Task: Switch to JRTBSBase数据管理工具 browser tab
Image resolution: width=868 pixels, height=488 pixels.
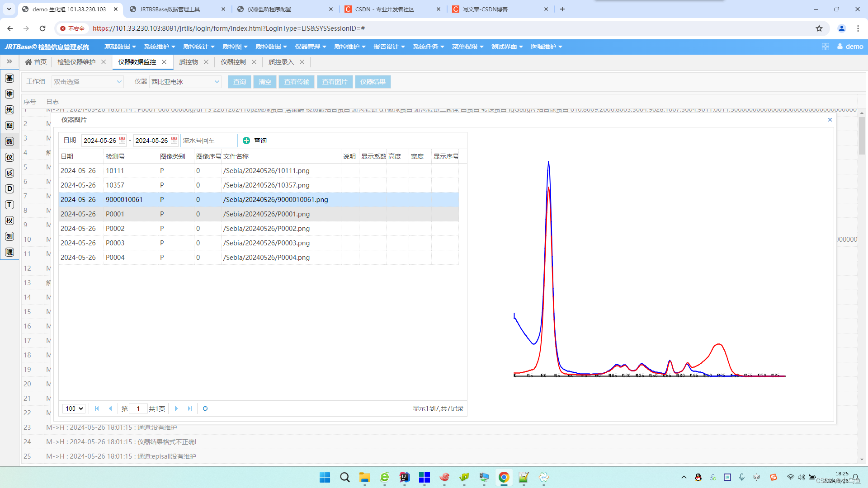Action: click(x=170, y=9)
